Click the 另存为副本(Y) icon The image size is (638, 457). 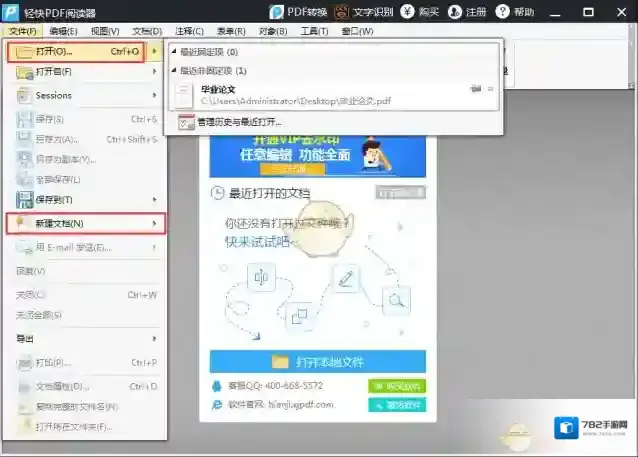(24, 159)
